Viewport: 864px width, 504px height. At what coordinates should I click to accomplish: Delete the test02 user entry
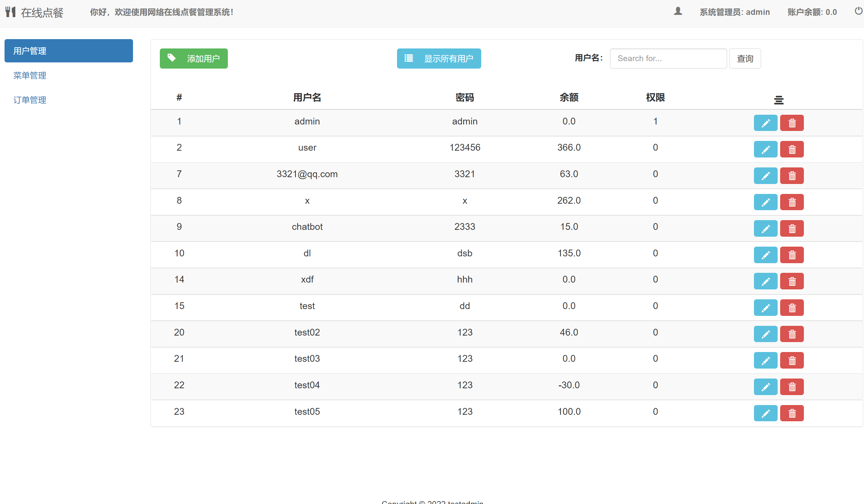click(792, 334)
